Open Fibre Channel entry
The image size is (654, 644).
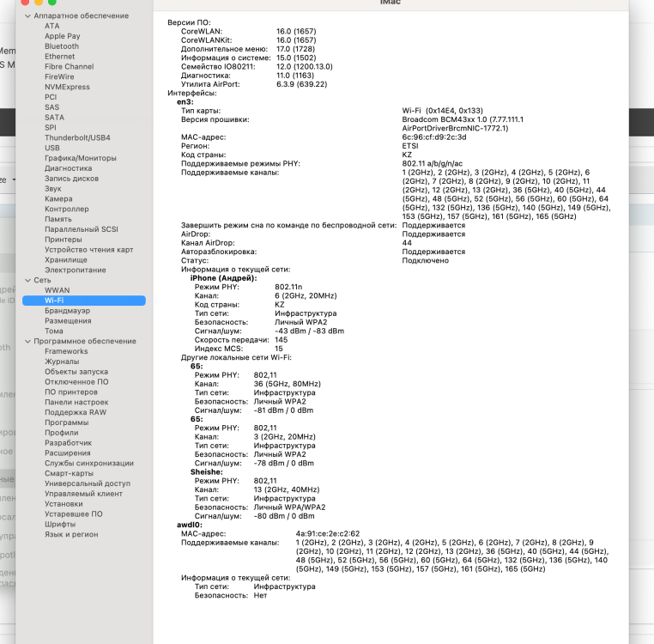pos(70,66)
